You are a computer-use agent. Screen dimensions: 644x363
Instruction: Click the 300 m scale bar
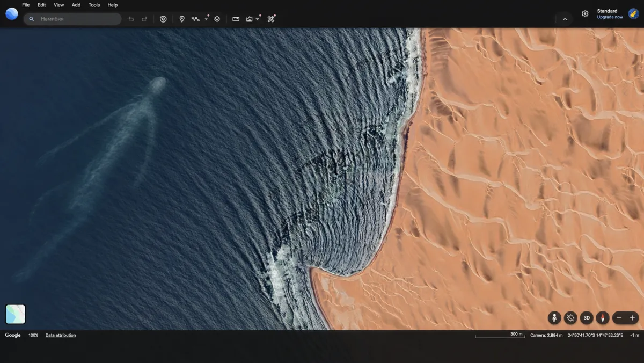tap(500, 335)
